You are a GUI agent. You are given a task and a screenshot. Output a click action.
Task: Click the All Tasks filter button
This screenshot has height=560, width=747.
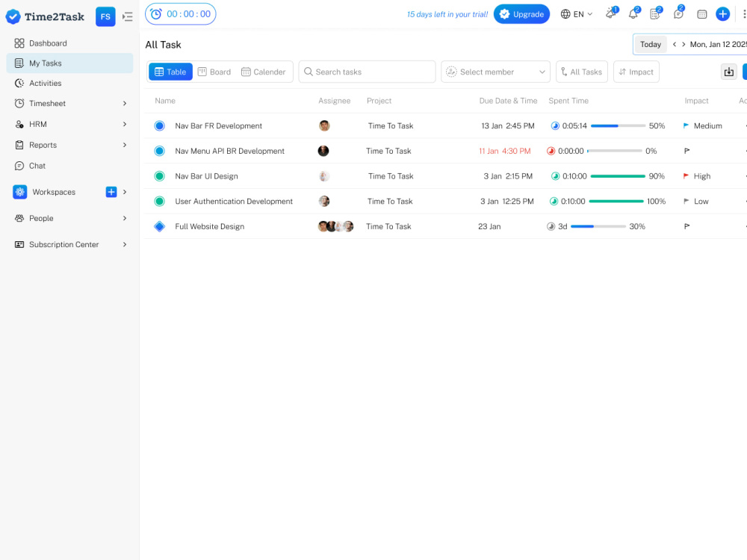point(582,72)
